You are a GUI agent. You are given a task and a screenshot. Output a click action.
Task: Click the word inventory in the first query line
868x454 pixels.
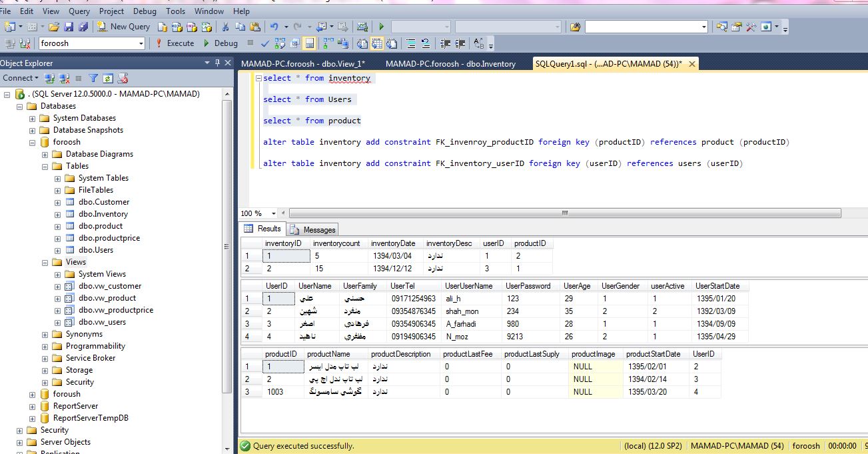(349, 78)
